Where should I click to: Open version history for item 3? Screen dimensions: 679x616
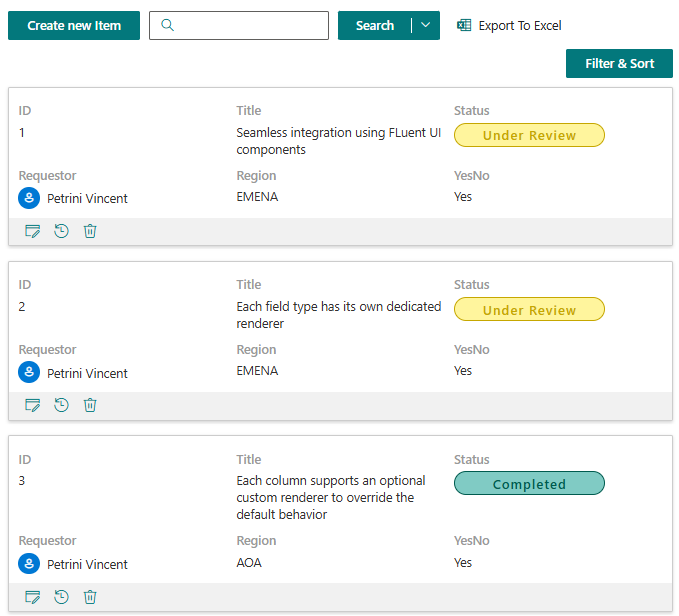point(61,597)
